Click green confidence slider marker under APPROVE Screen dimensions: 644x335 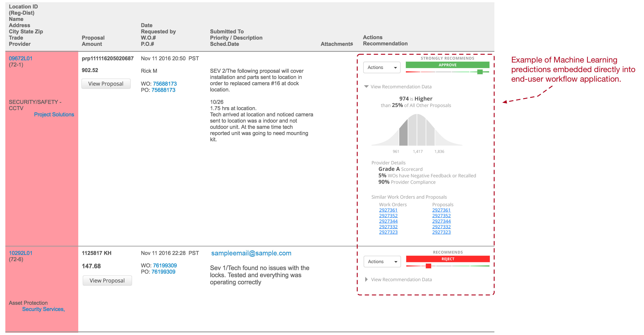(x=480, y=72)
